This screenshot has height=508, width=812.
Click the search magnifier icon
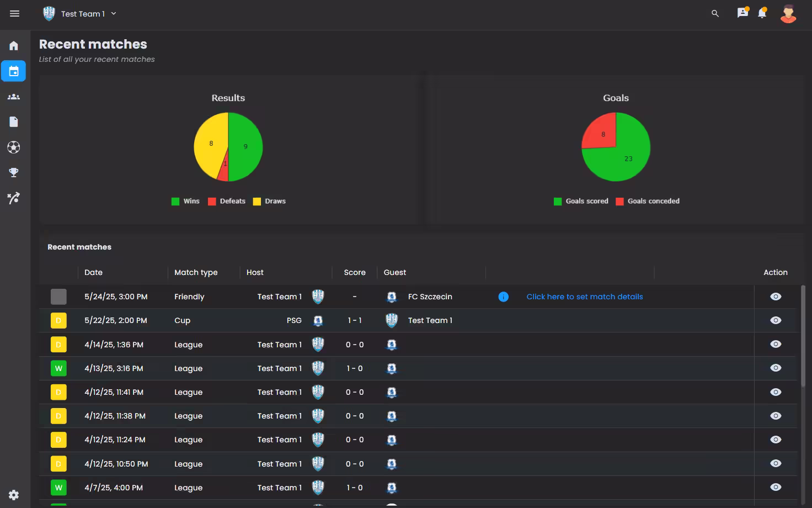coord(715,14)
